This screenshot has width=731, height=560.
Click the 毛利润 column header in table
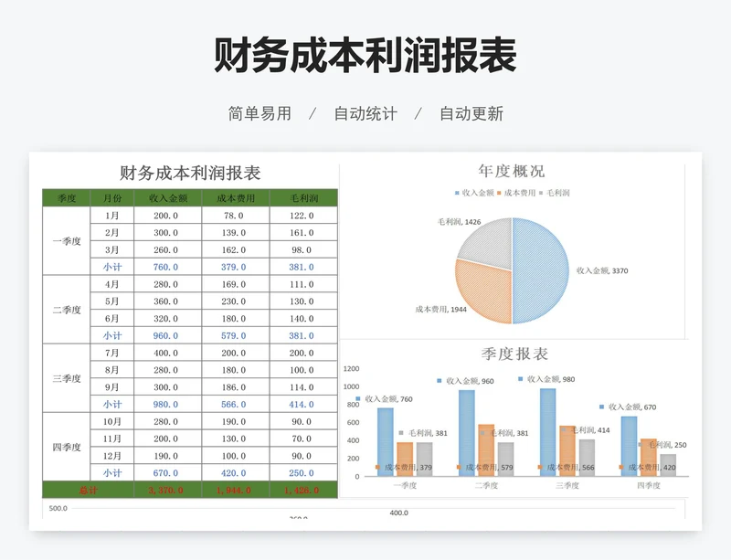(x=303, y=198)
